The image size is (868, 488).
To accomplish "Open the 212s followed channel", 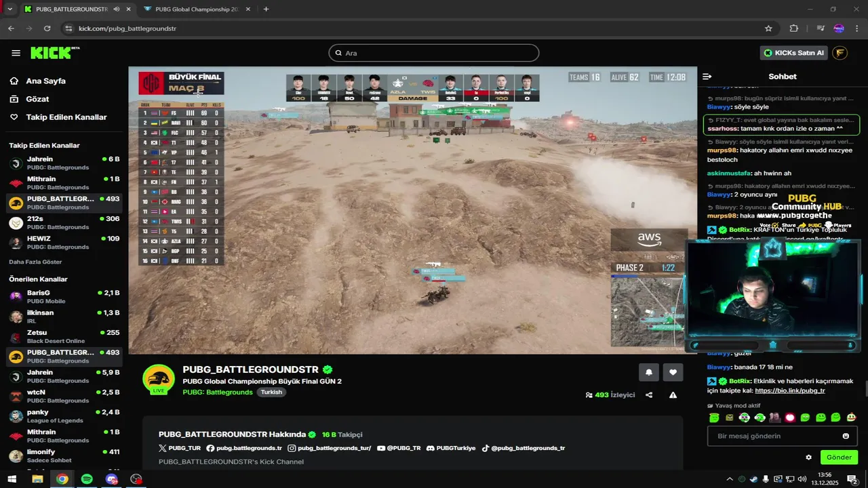I will [64, 223].
